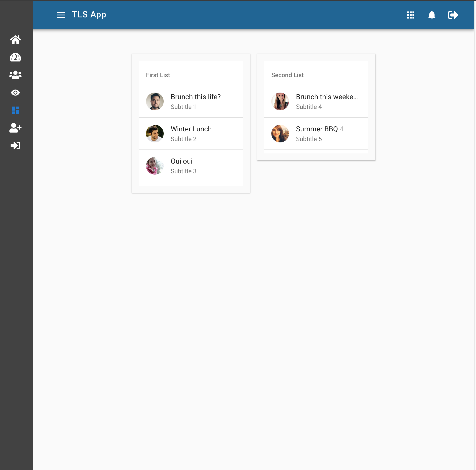Click the 'Second List' heading

pyautogui.click(x=287, y=75)
